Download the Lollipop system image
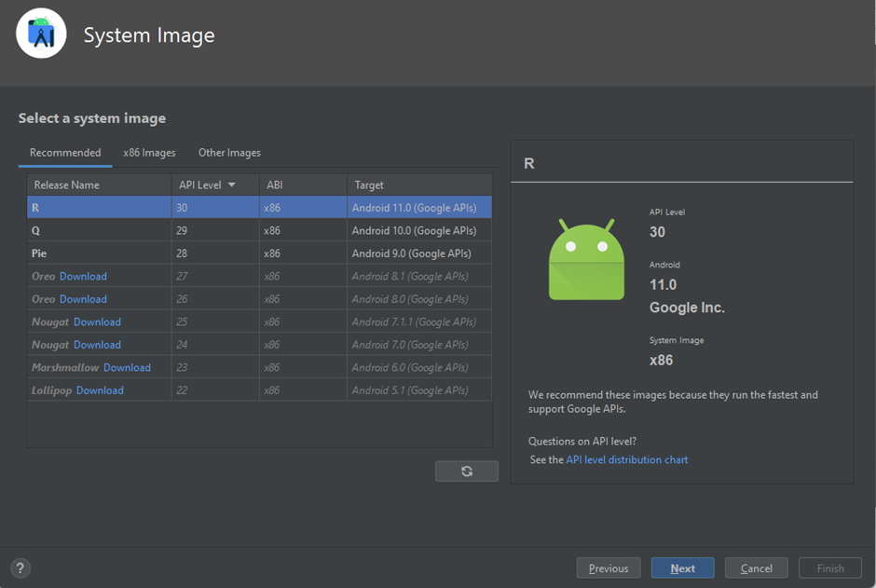 click(x=100, y=390)
